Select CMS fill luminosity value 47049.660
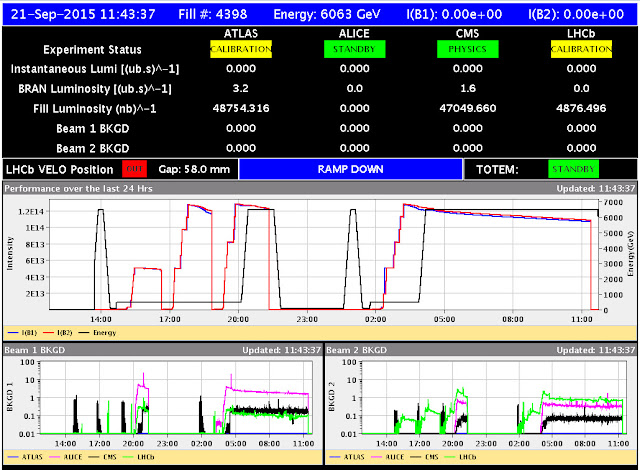This screenshot has height=470, width=640. 468,109
